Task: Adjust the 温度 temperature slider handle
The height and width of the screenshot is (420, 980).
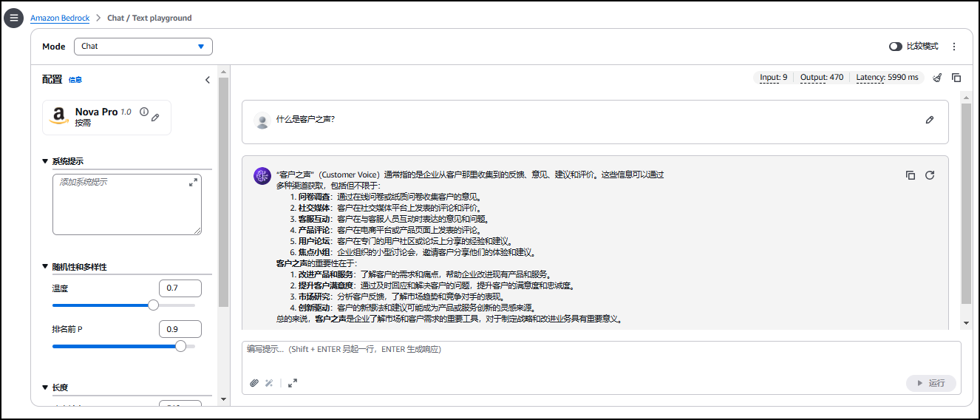Action: [154, 305]
